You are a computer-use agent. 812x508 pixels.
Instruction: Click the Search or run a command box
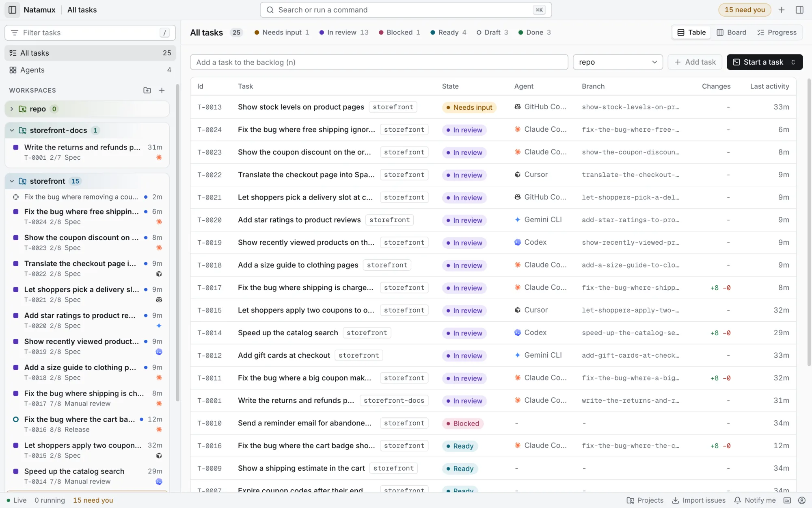pyautogui.click(x=406, y=10)
